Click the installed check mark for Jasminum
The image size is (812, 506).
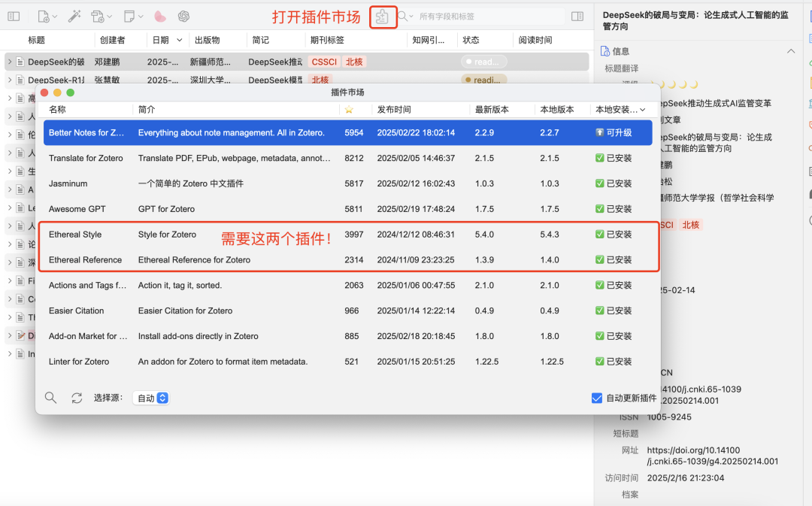pos(600,183)
